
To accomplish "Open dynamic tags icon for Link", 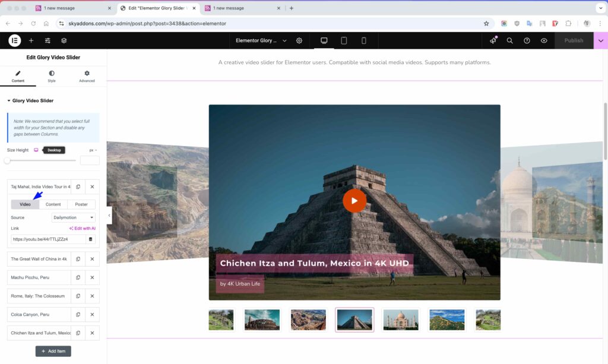I will (x=91, y=239).
